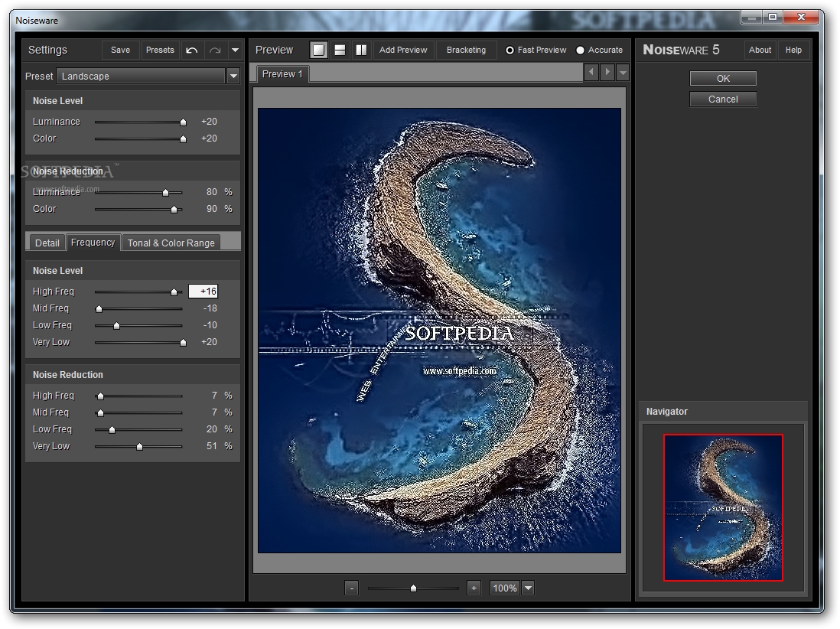Click the preview zoom slider
The width and height of the screenshot is (840, 629).
[x=413, y=588]
